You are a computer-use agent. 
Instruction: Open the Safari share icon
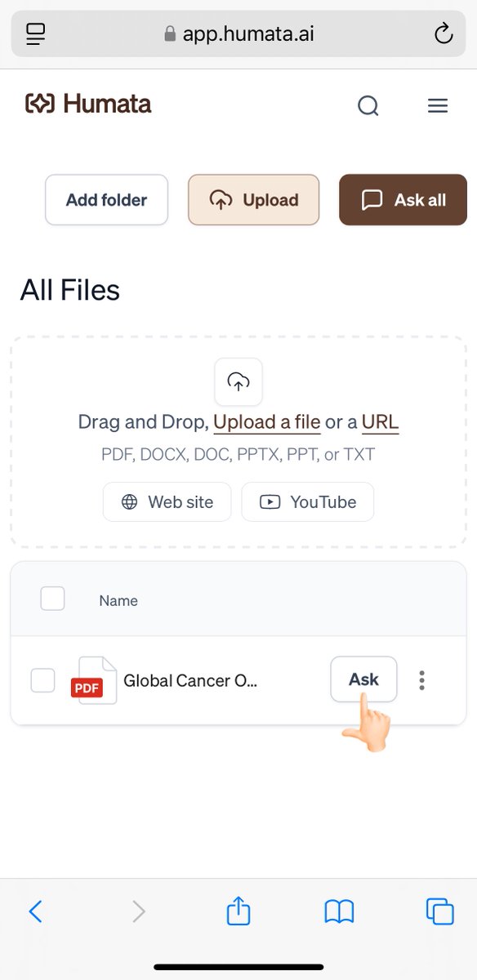click(x=238, y=910)
